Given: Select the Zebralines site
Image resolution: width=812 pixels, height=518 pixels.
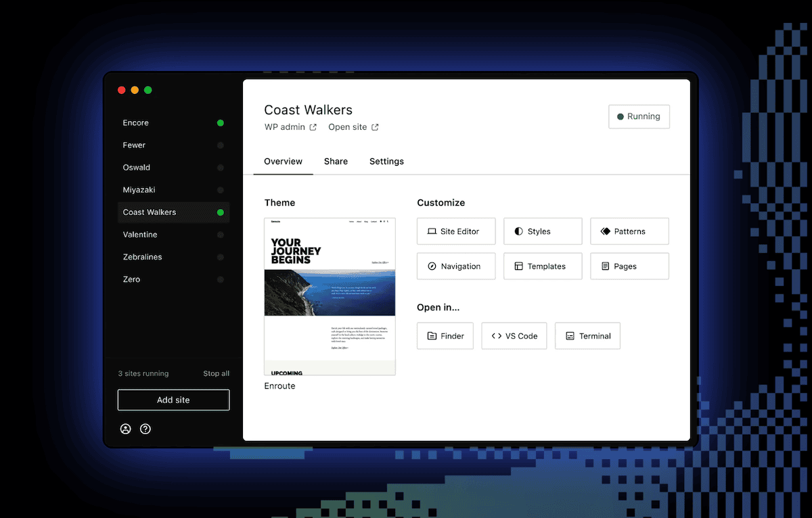Looking at the screenshot, I should click(173, 257).
